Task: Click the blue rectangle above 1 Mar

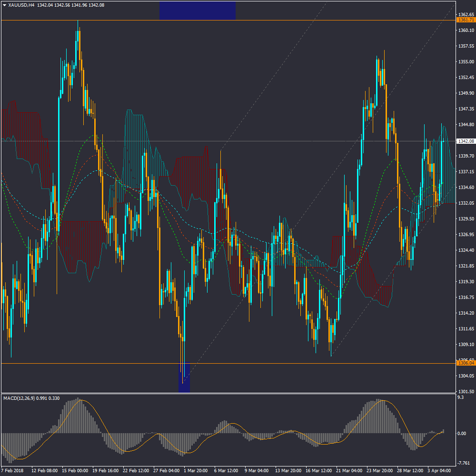Action: coord(184,377)
